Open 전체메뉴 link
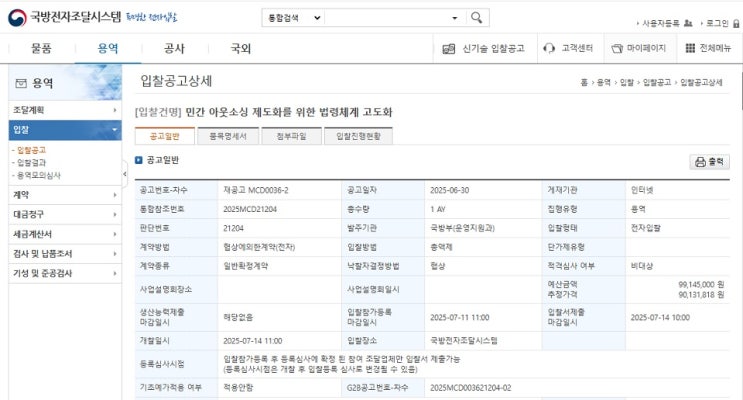743x400 pixels. coord(715,48)
